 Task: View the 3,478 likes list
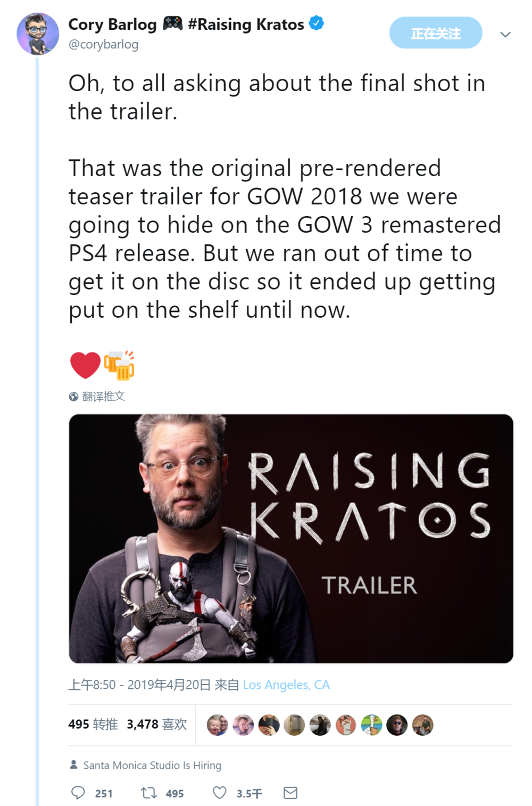pos(157,724)
